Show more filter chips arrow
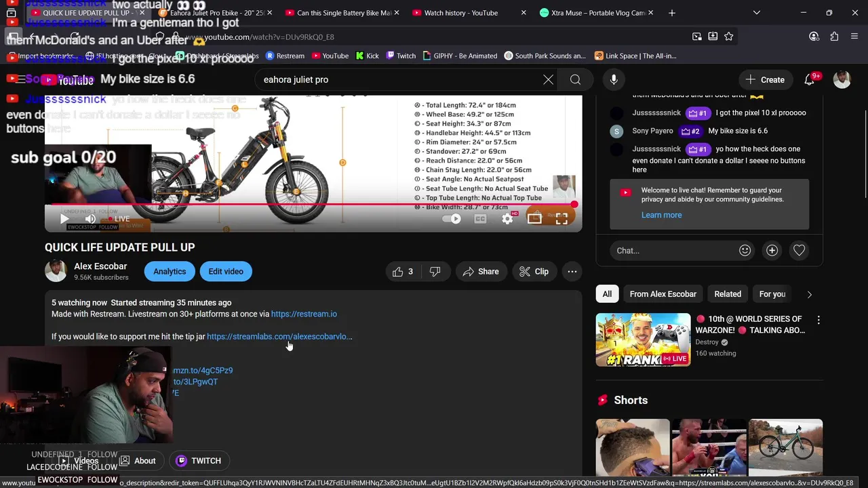Image resolution: width=868 pixels, height=488 pixels. pyautogui.click(x=809, y=294)
